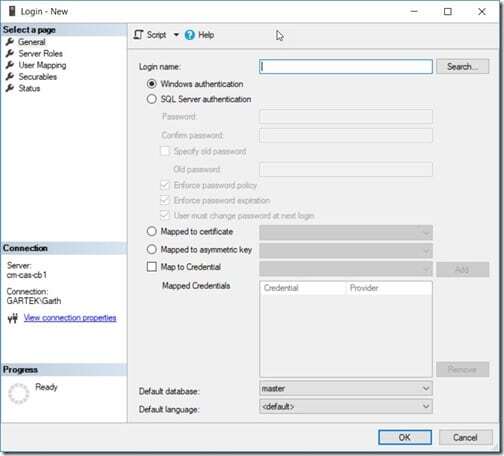Click the Ready status text
The image size is (504, 456).
[46, 387]
